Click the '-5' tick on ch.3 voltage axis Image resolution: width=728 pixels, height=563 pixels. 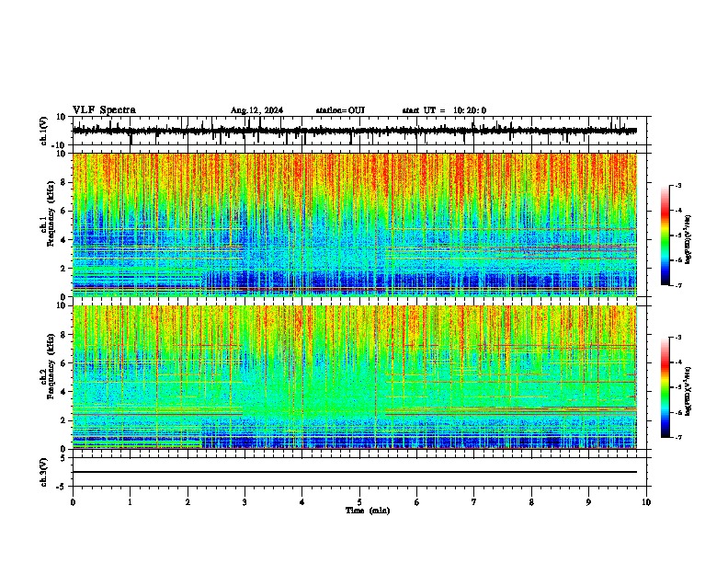pos(62,487)
